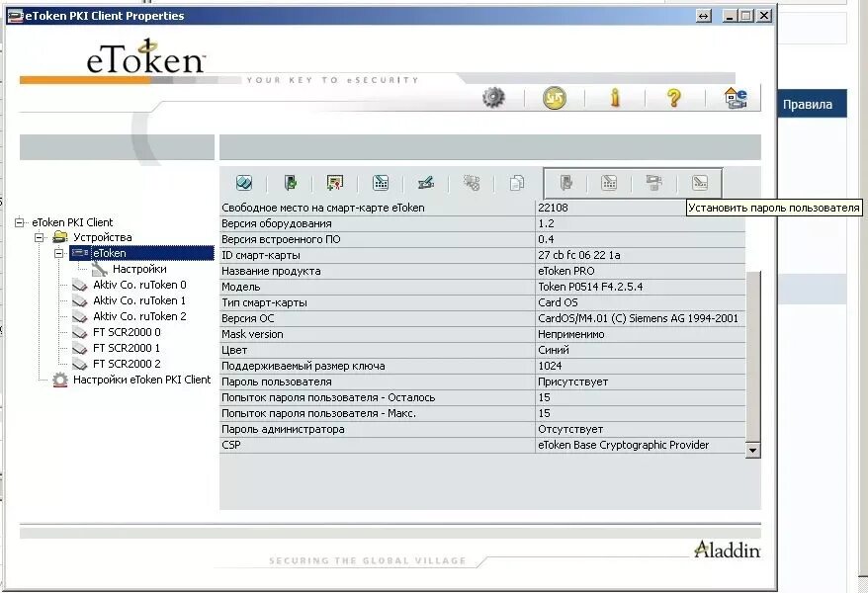
Task: Select eToken PKI Client root label
Action: tap(72, 222)
